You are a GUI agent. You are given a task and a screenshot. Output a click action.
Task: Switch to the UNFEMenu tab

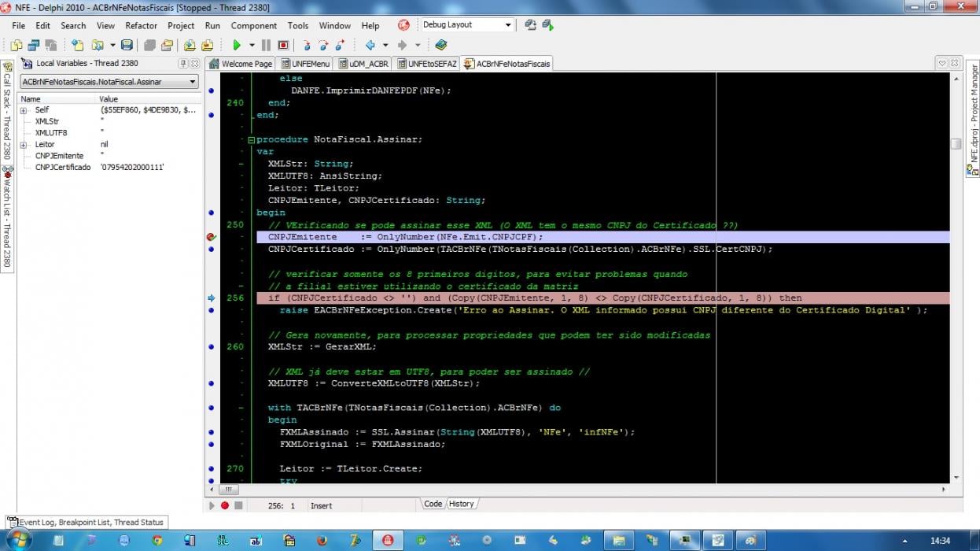(x=304, y=64)
